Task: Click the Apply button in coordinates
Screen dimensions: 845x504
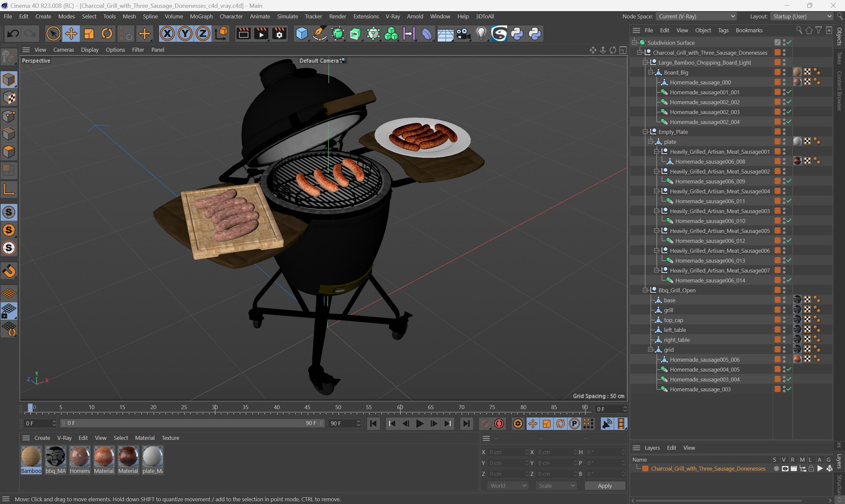Action: coord(605,486)
